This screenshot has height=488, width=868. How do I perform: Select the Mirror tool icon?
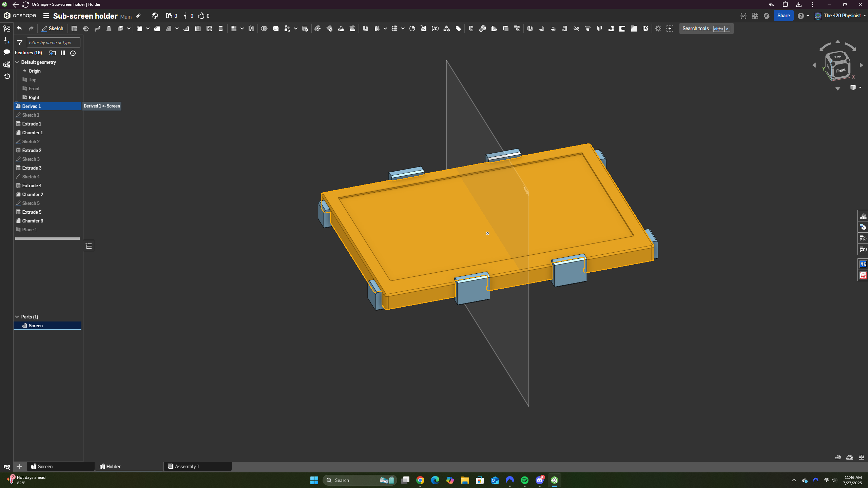click(x=251, y=28)
